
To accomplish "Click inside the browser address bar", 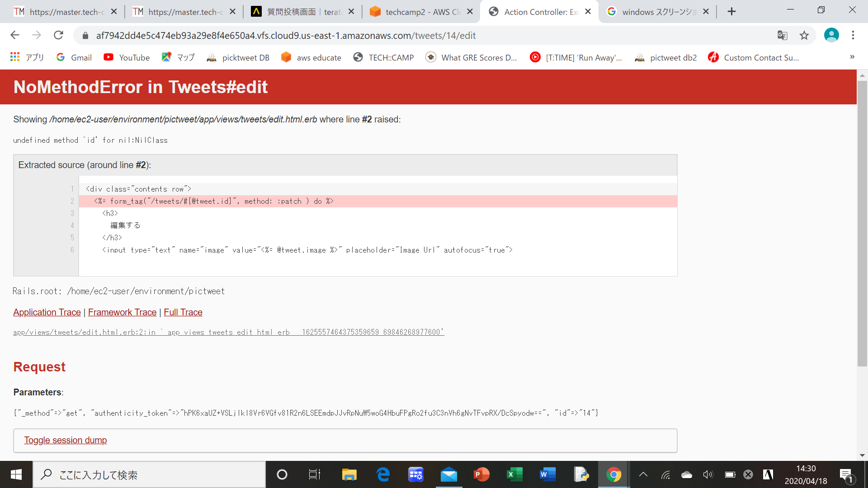I will coord(316,35).
